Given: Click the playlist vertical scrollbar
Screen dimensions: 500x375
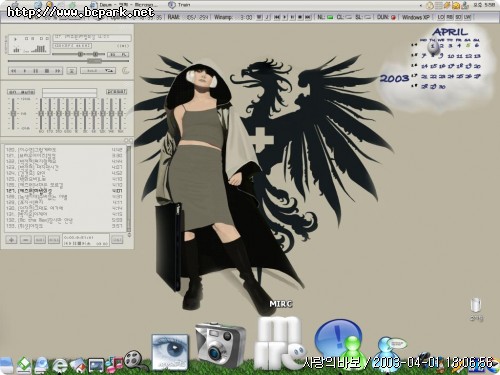Looking at the screenshot, I should [129, 189].
